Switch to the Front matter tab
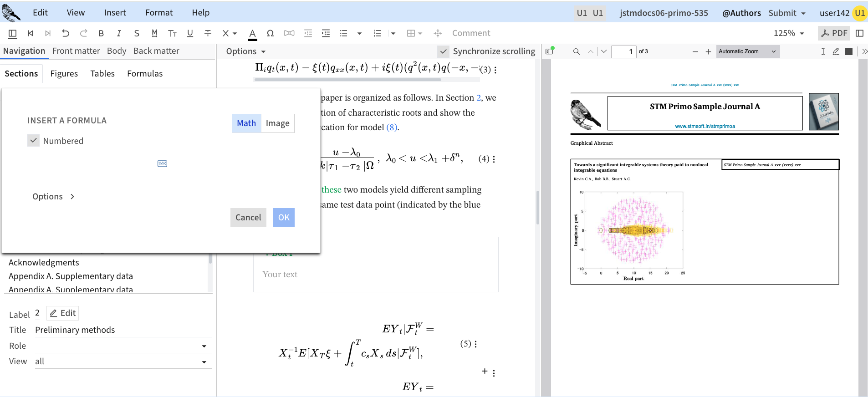The image size is (868, 397). pos(76,51)
